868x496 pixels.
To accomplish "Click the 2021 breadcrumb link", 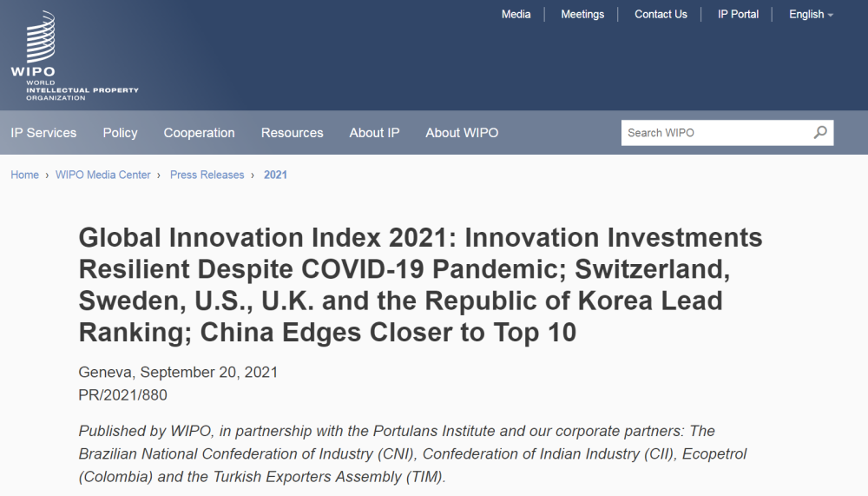I will (x=275, y=175).
